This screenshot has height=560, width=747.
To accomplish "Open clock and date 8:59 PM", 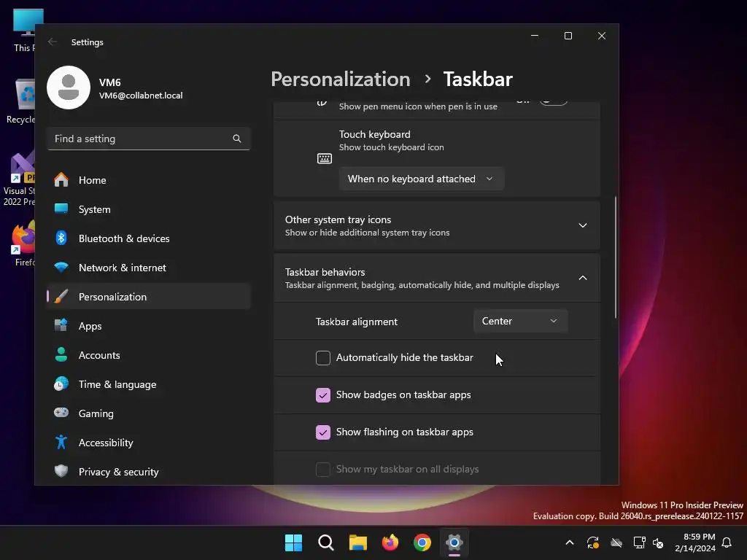I will click(695, 542).
